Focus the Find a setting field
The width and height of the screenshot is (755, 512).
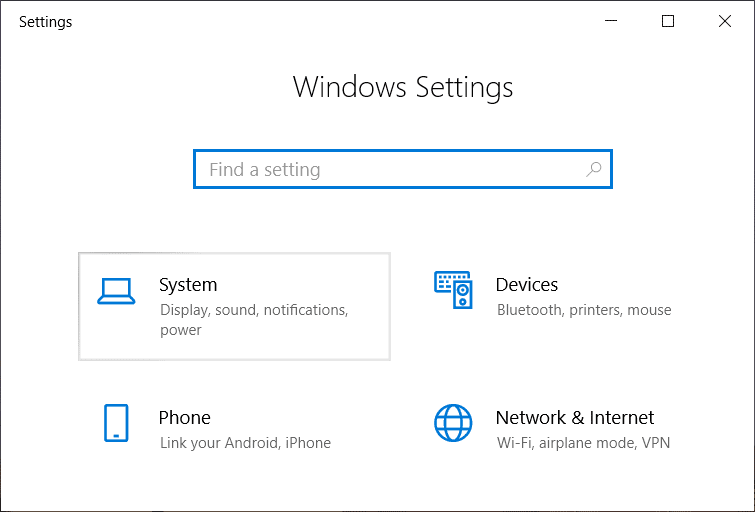tap(390, 170)
